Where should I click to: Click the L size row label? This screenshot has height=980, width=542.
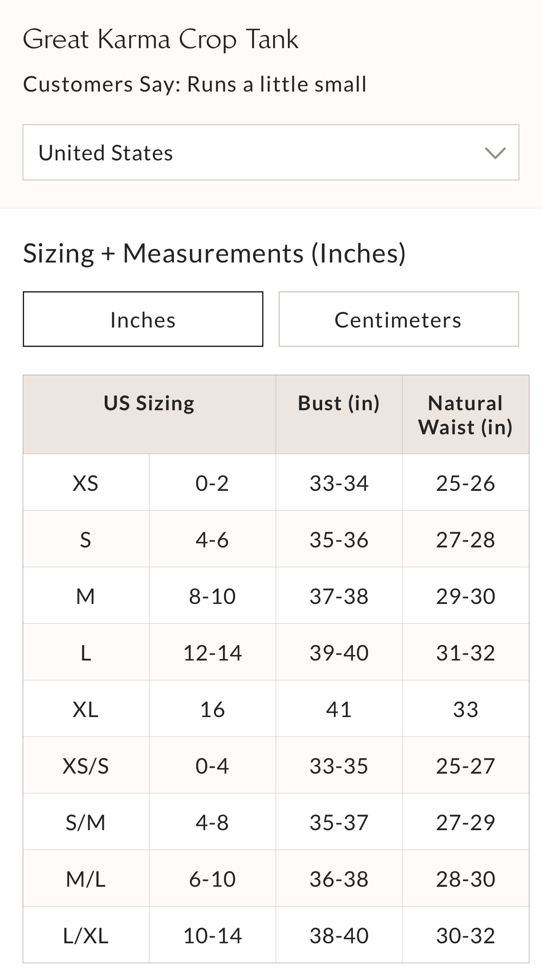point(86,652)
